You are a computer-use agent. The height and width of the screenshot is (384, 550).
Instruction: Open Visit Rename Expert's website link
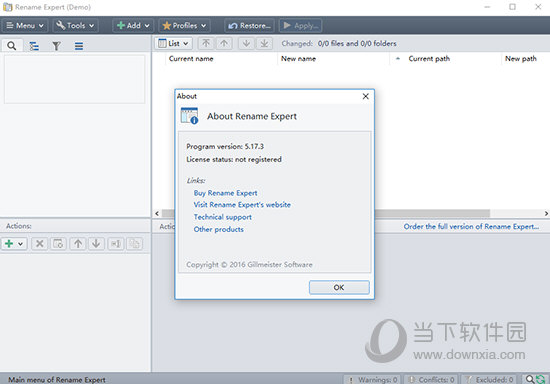242,205
